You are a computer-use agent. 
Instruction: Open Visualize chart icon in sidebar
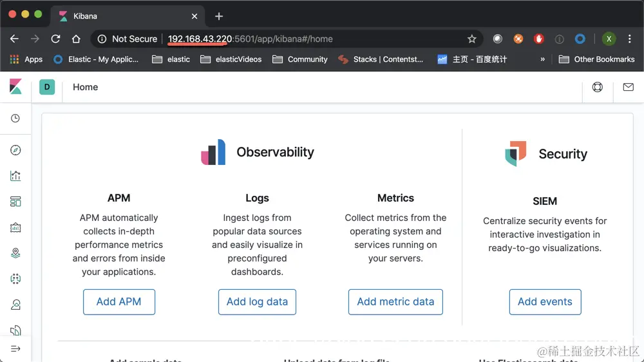[x=15, y=176]
